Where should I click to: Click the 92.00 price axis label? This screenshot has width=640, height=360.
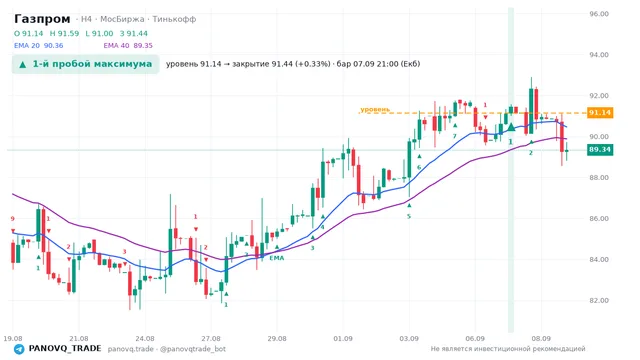pyautogui.click(x=599, y=96)
